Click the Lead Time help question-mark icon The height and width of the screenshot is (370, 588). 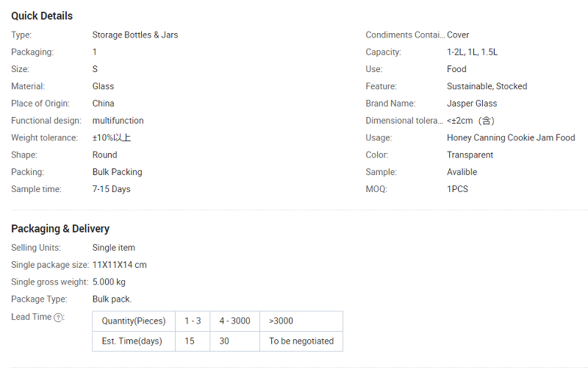[x=58, y=317]
